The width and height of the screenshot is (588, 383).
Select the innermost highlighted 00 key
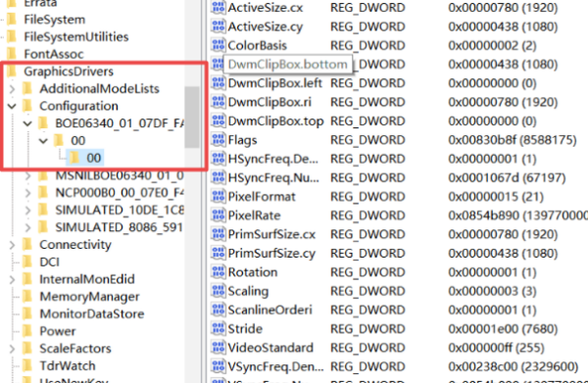click(x=84, y=158)
